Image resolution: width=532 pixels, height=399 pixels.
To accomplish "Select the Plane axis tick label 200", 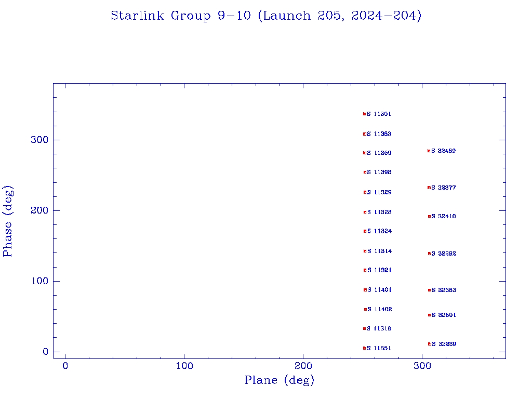I will point(303,366).
